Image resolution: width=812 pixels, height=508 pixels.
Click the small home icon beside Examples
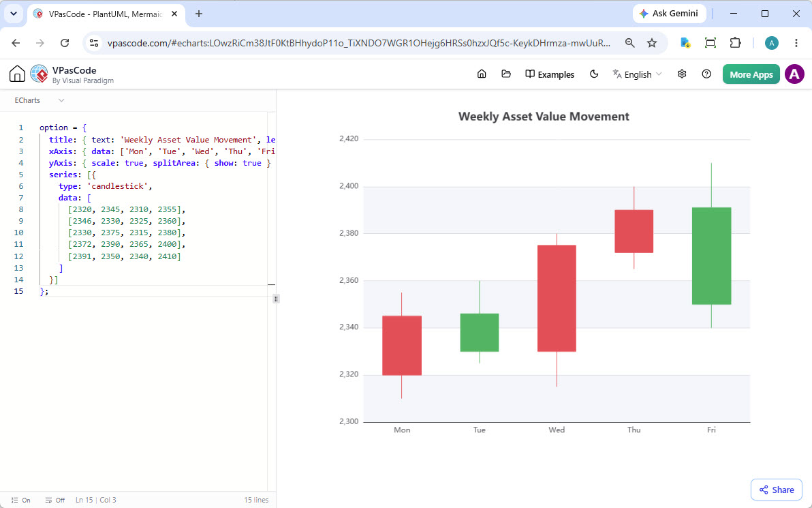pyautogui.click(x=482, y=74)
